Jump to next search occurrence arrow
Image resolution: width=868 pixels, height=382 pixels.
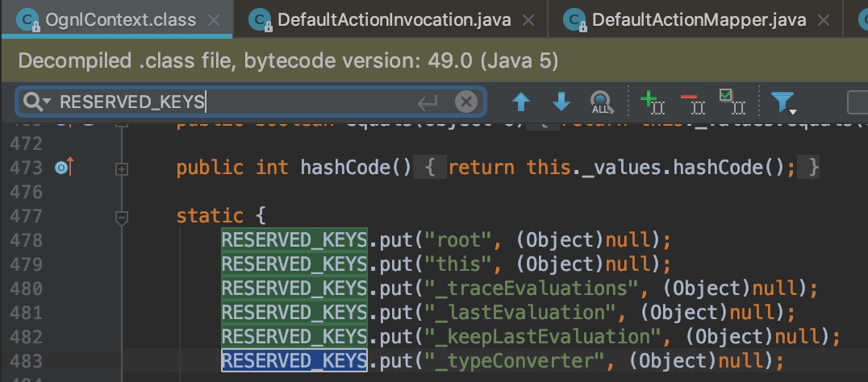pyautogui.click(x=561, y=102)
